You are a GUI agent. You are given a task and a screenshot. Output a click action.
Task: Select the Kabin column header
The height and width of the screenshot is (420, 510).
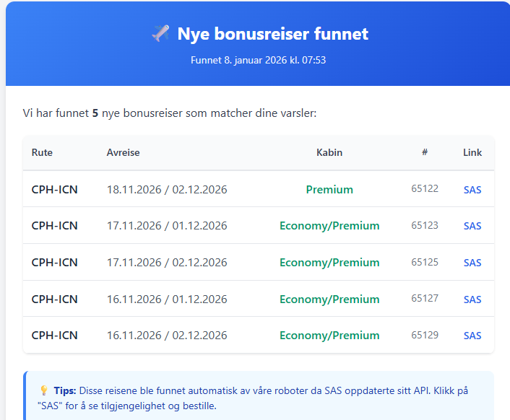click(329, 153)
